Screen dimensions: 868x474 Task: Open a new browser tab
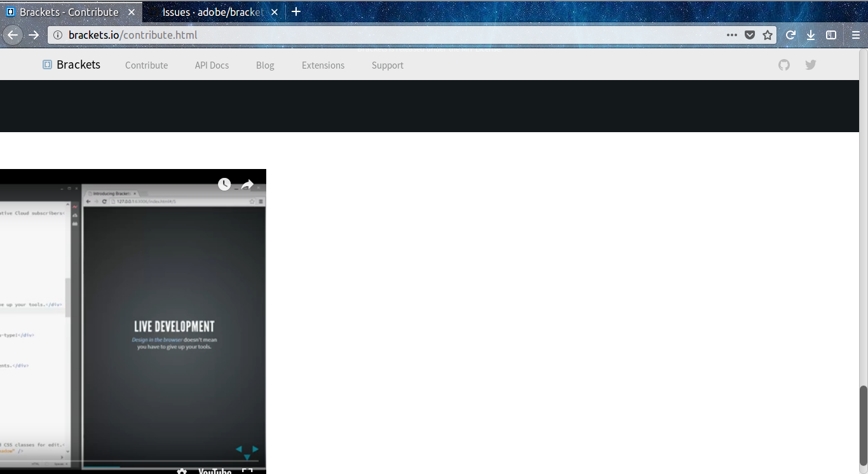(x=296, y=11)
